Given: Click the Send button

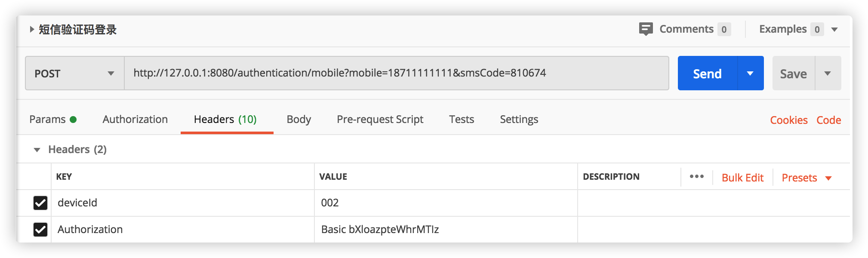Looking at the screenshot, I should (x=707, y=74).
